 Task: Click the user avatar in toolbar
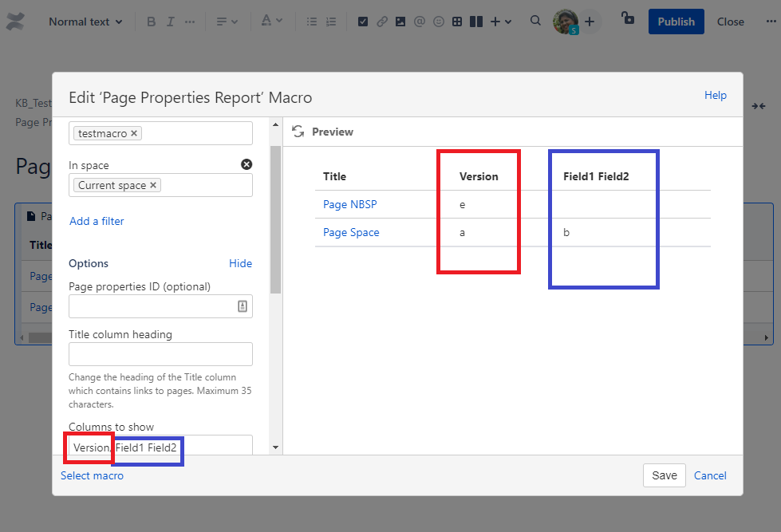click(566, 22)
